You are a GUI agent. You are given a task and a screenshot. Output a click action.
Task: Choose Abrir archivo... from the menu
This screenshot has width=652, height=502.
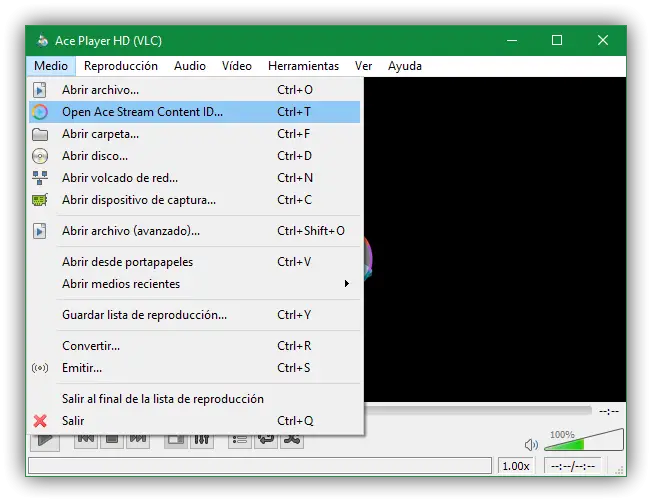click(x=195, y=90)
